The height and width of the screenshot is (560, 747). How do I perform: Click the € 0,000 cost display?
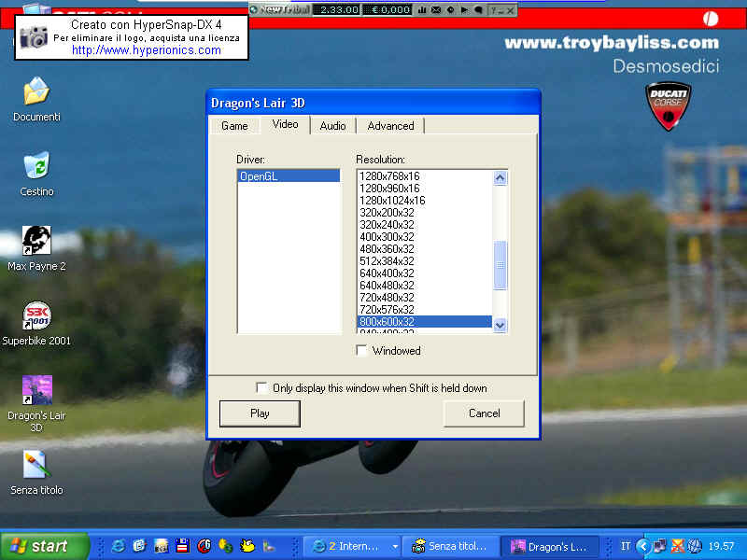[x=388, y=9]
